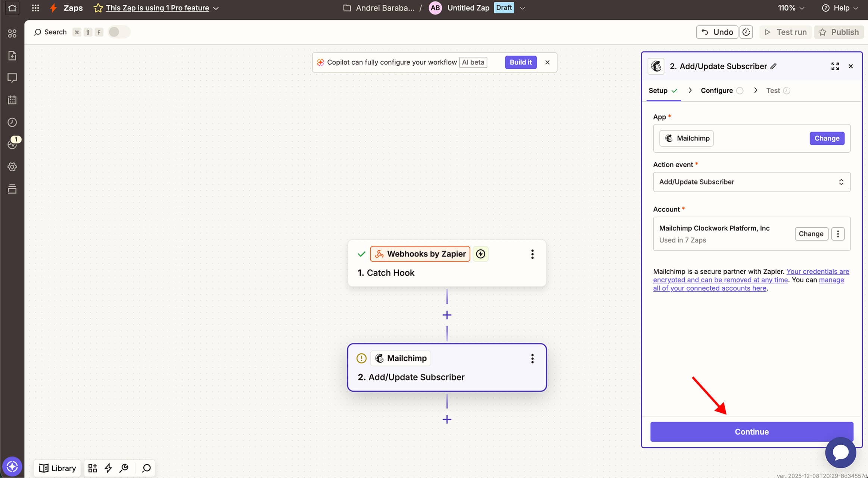This screenshot has width=868, height=478.
Task: Open the dropdown chevron beside Draft badge
Action: coord(522,8)
